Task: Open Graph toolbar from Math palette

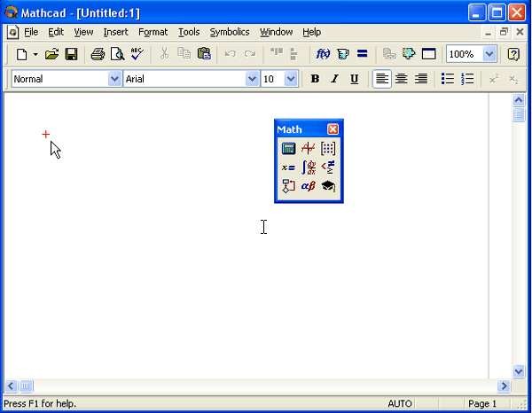Action: [308, 149]
